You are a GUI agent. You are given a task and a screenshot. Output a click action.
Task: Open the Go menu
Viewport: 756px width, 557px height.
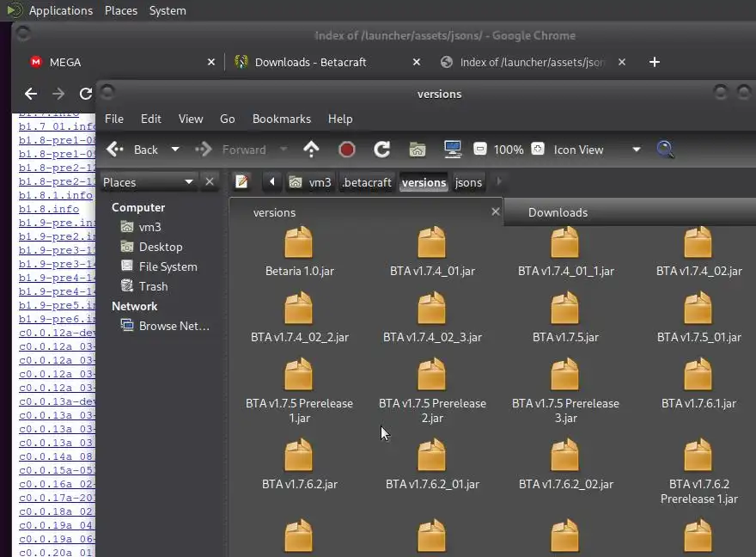[x=228, y=119]
